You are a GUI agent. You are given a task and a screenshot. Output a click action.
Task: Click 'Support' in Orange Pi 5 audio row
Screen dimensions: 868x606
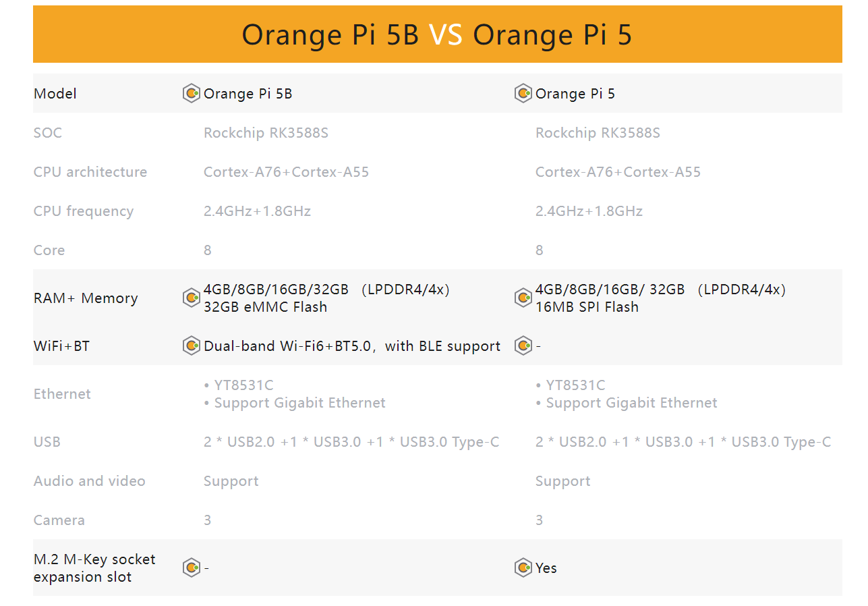[562, 481]
